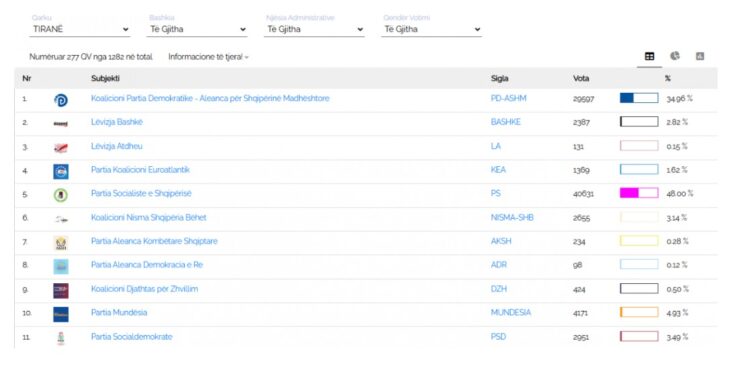Open the Qendër Votimi dropdown
The width and height of the screenshot is (750, 366).
coord(431,29)
